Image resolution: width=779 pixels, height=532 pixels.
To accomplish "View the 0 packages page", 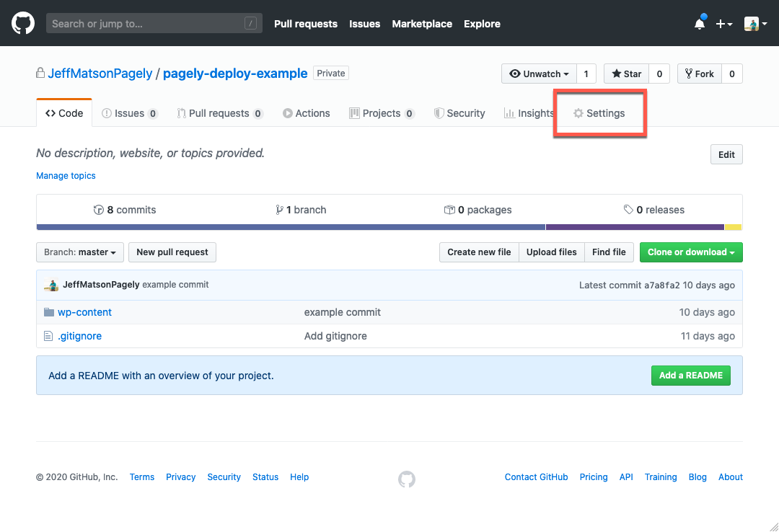I will click(478, 210).
